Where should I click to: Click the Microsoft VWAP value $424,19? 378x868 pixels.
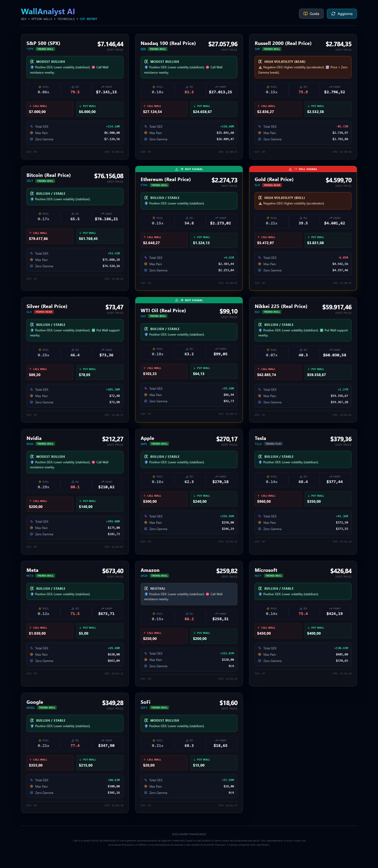(x=335, y=614)
